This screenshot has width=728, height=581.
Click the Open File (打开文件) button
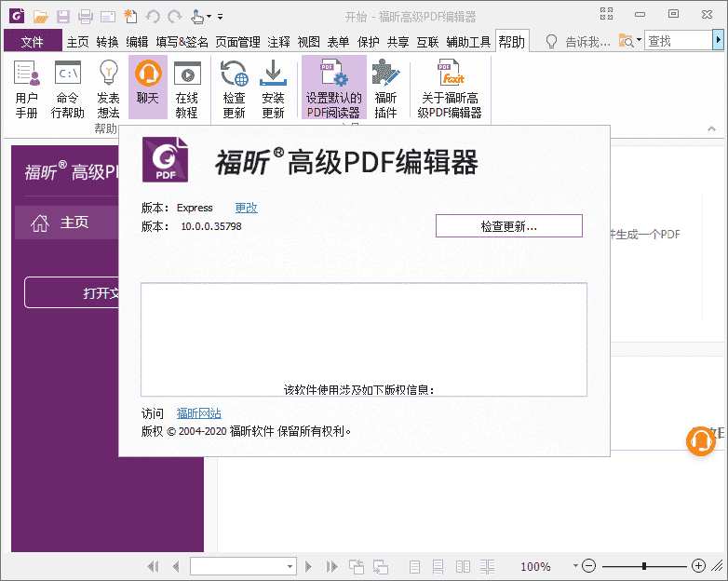72,292
